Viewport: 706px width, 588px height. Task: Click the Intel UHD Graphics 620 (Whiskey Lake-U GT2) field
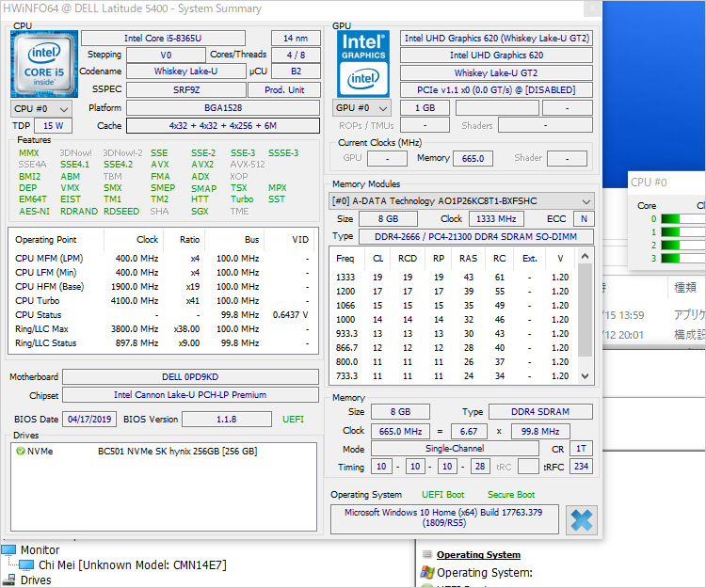pos(496,39)
